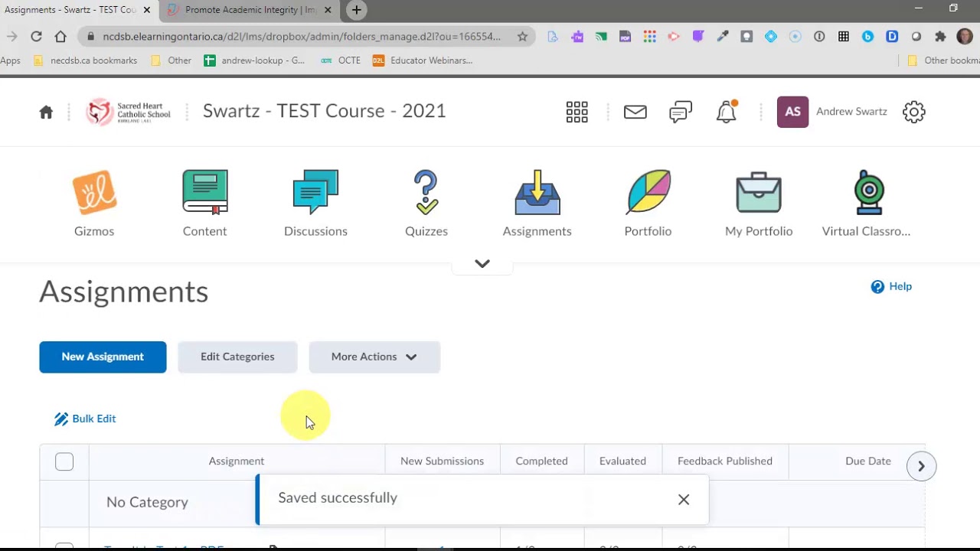The height and width of the screenshot is (551, 980).
Task: Open the OCTE bookmark
Action: (341, 60)
